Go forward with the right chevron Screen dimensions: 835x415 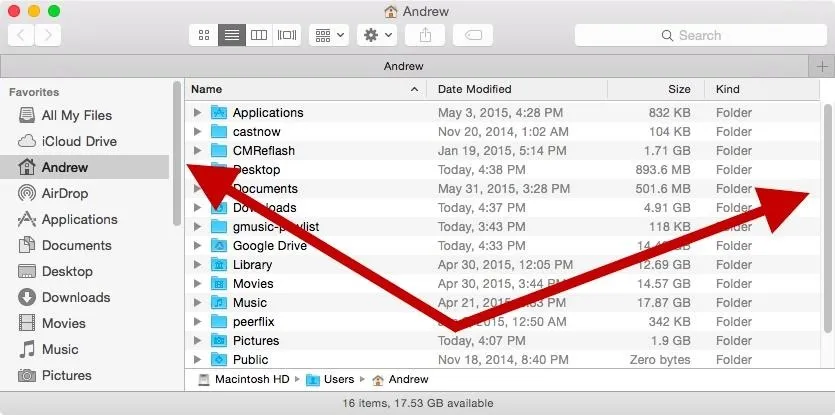coord(48,35)
